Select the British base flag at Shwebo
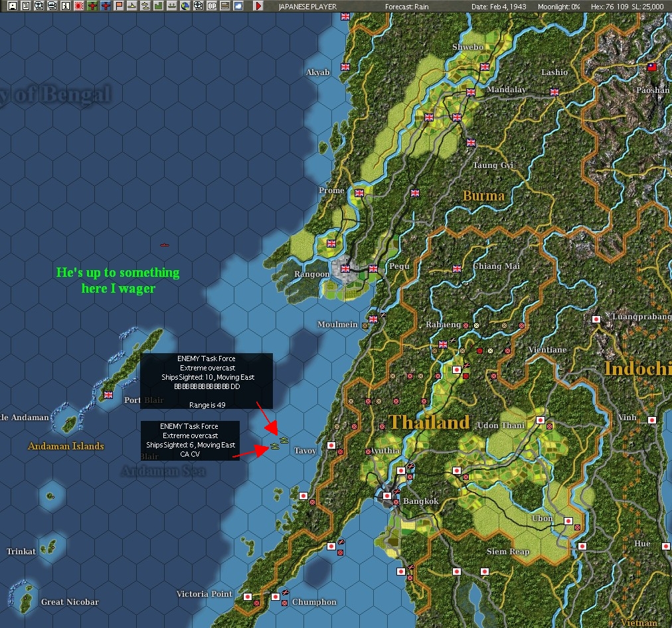Screen dimensions: 672x628 pyautogui.click(x=485, y=67)
